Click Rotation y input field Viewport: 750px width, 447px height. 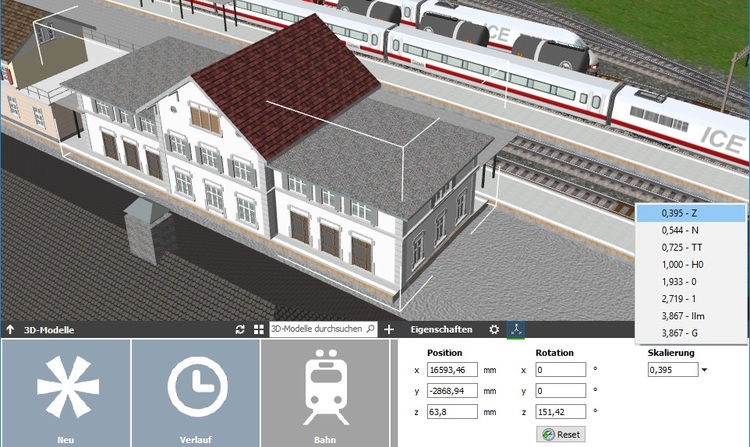[561, 391]
